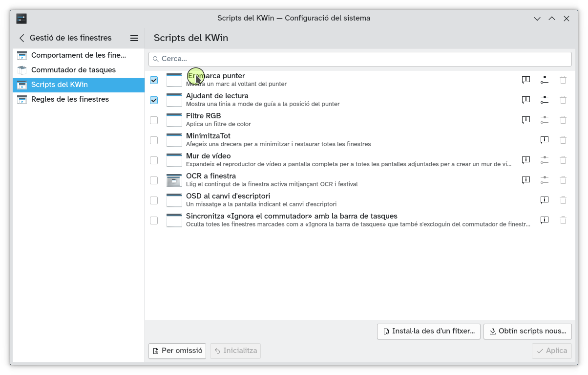Click the delete icon for Mur de vídeo

[563, 160]
